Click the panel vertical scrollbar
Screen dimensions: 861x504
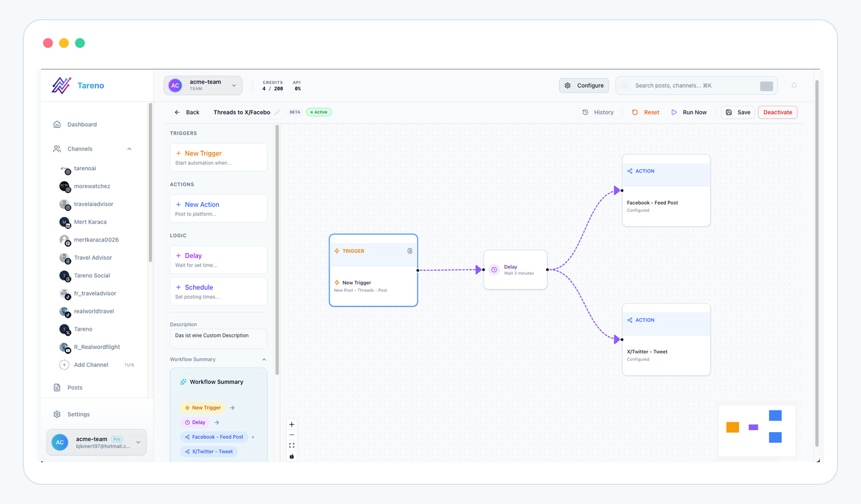(277, 249)
